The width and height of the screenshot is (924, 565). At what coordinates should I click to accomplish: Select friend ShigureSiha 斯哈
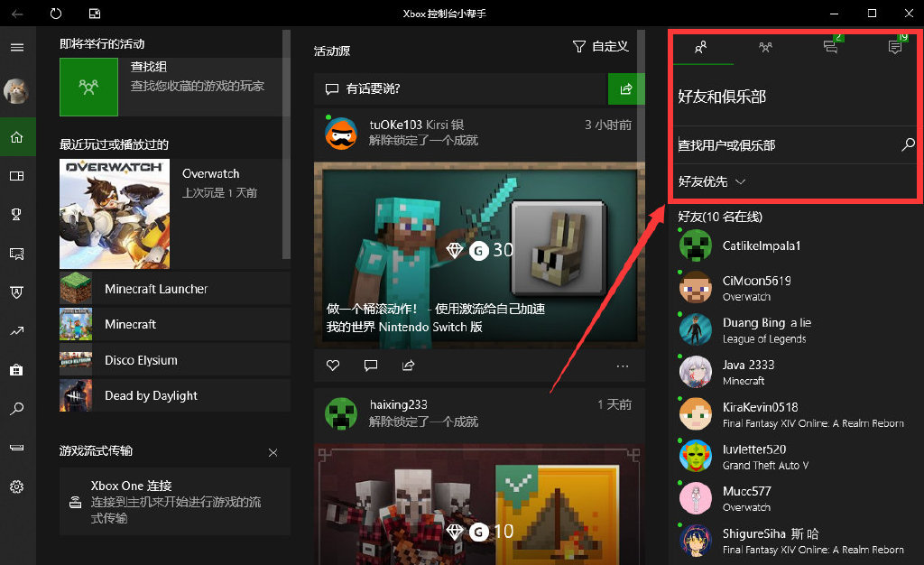tap(792, 541)
